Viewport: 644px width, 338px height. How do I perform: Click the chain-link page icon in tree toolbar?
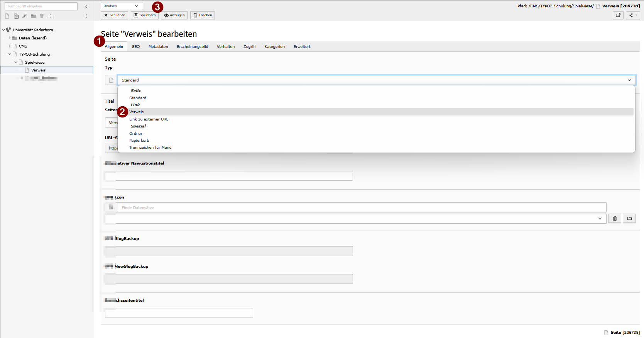pos(25,16)
